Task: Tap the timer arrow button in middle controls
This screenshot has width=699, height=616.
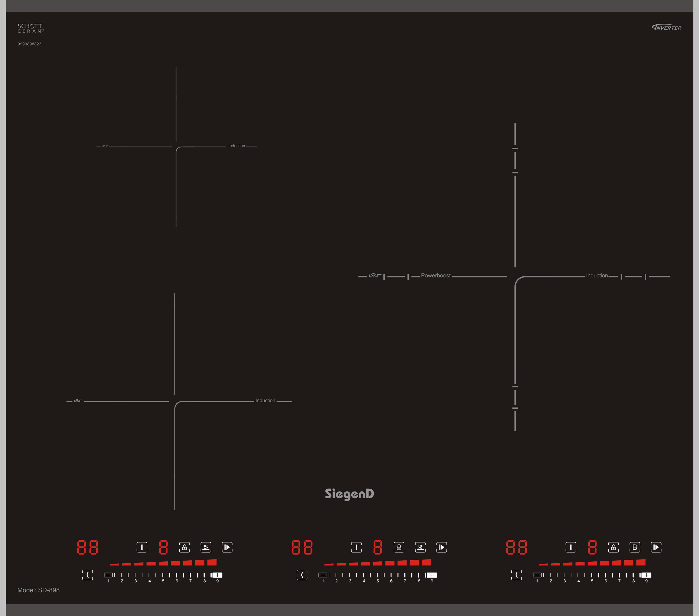Action: click(302, 575)
